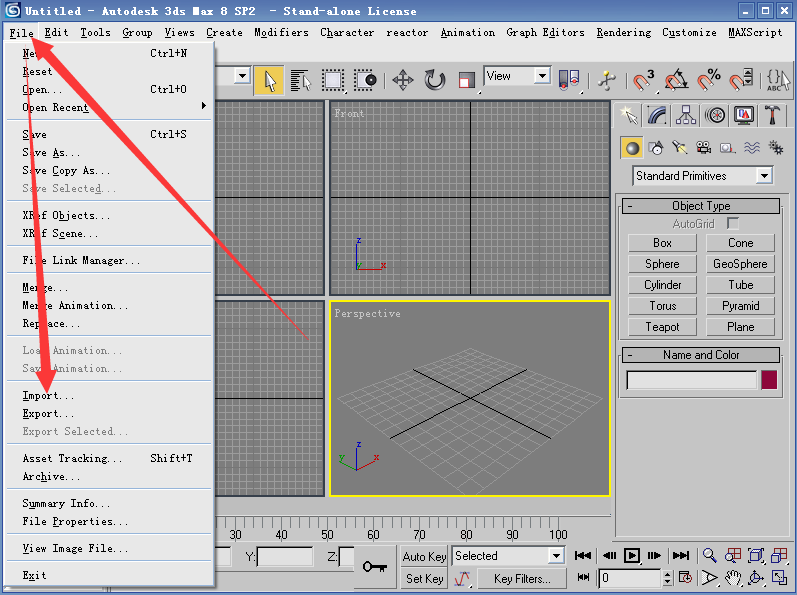The image size is (797, 595).
Task: Go to animation end frame
Action: [x=681, y=555]
